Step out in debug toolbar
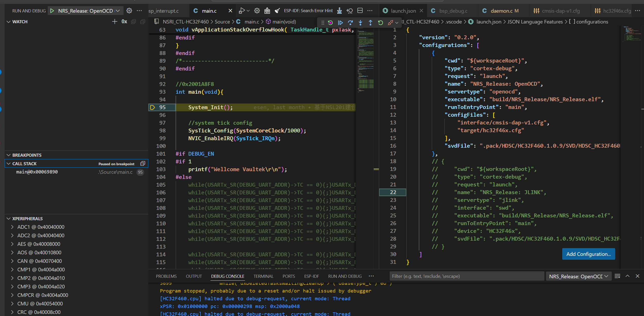644x316 pixels. click(x=370, y=23)
